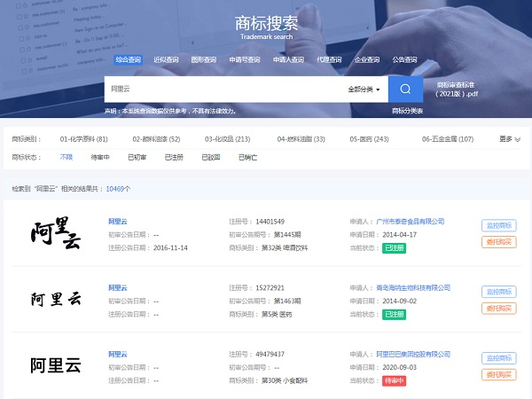Click registration date 2016-11-14
The image size is (532, 399).
click(x=170, y=248)
